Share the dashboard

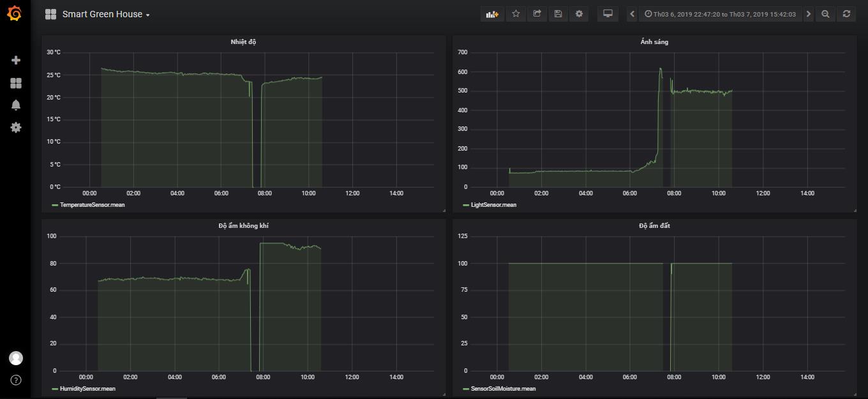coord(537,14)
